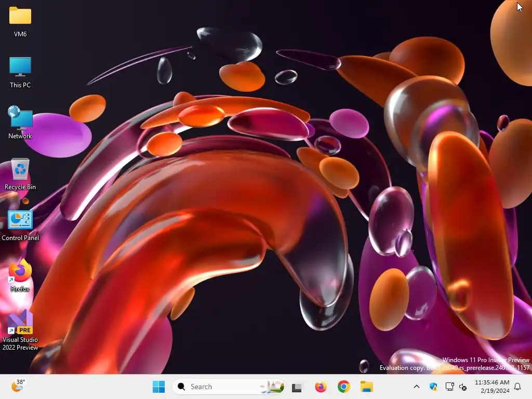Select the Network desktop icon

click(x=20, y=123)
